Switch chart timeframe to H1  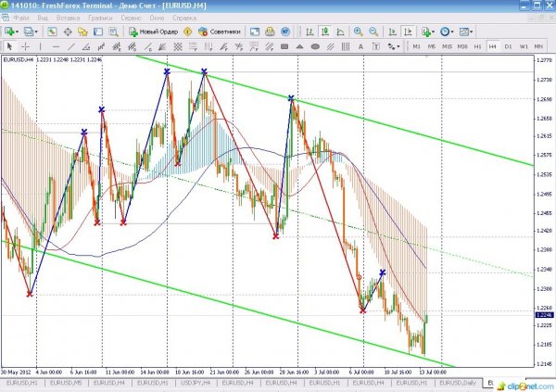(x=478, y=45)
